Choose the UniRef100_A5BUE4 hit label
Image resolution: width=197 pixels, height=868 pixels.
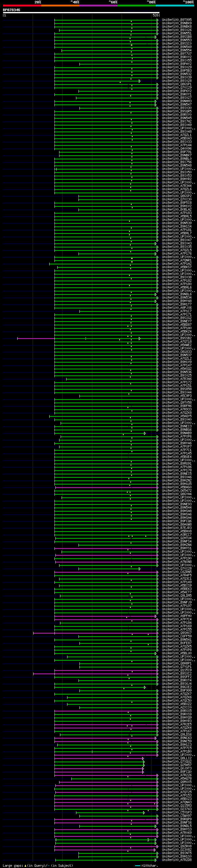(177, 457)
